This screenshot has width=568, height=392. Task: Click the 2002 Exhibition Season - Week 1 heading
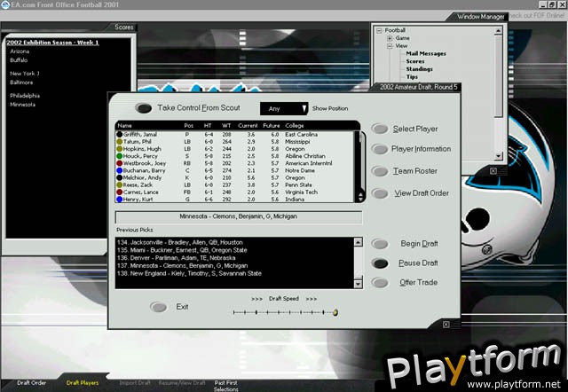coord(52,43)
